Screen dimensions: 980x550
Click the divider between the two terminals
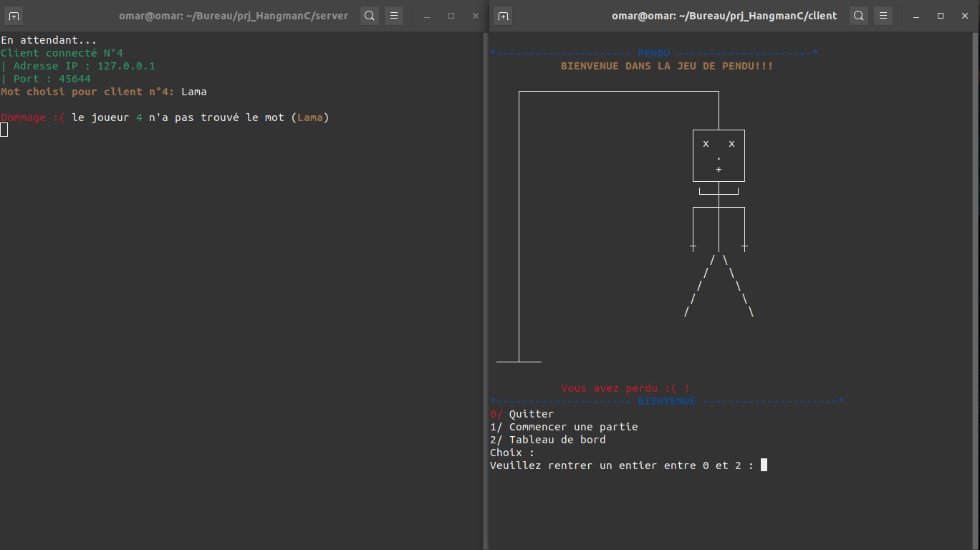click(486, 286)
